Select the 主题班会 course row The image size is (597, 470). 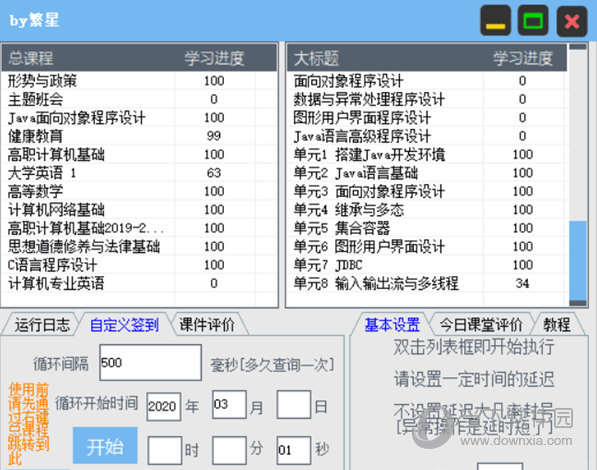point(139,99)
